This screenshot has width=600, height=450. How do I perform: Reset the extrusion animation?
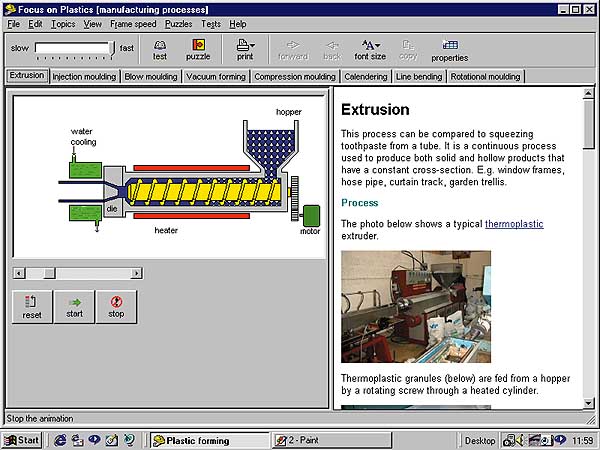(x=32, y=307)
